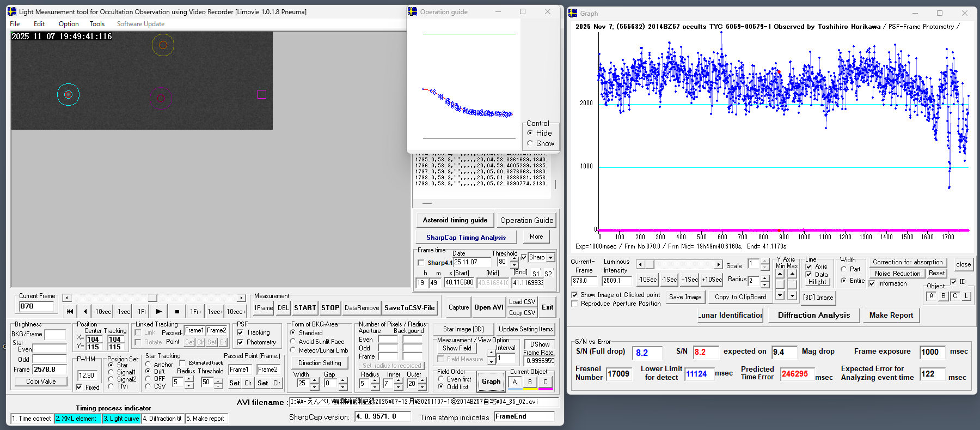This screenshot has height=430, width=980.
Task: Click the Diffraction Analysis button
Action: pyautogui.click(x=813, y=315)
